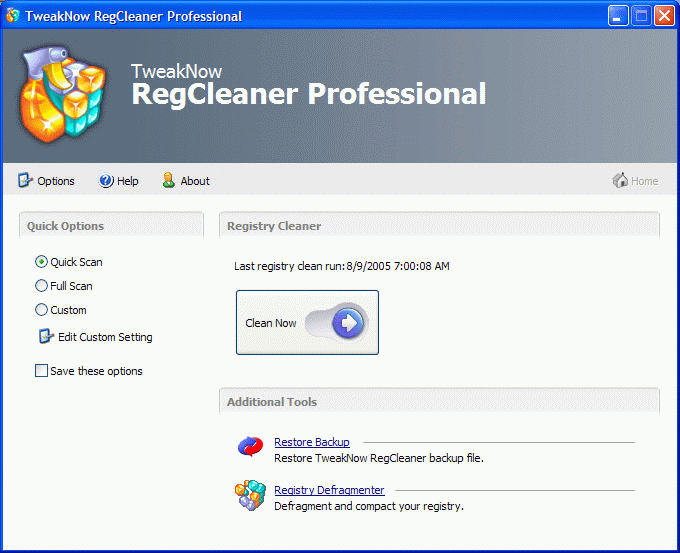Click the About person icon

coord(168,180)
